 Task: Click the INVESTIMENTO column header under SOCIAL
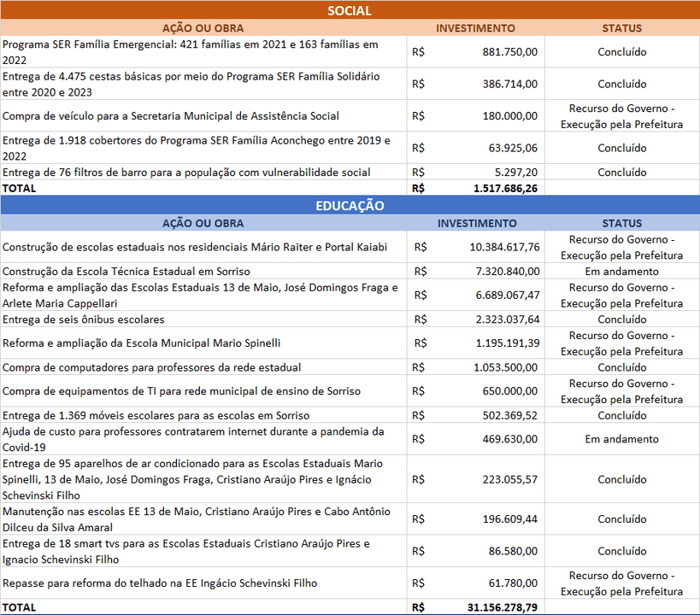tap(475, 28)
